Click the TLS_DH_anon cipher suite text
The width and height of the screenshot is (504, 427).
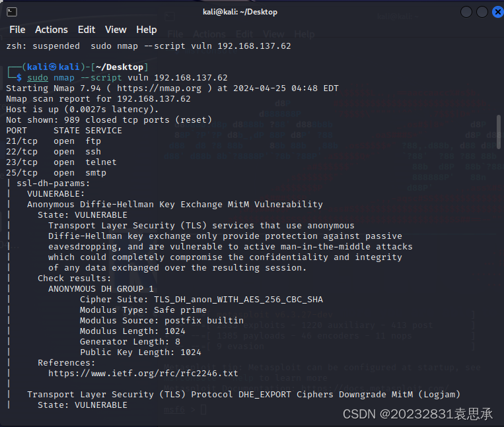219,299
